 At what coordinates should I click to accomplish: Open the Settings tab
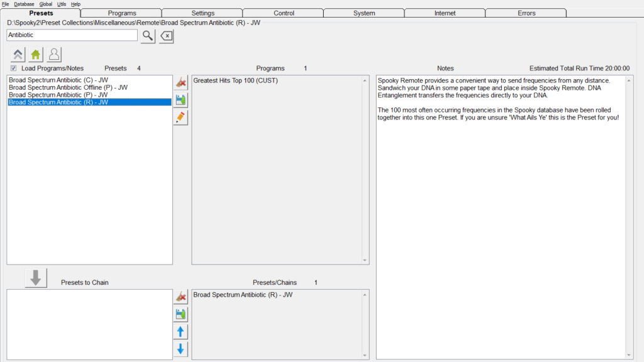click(202, 13)
